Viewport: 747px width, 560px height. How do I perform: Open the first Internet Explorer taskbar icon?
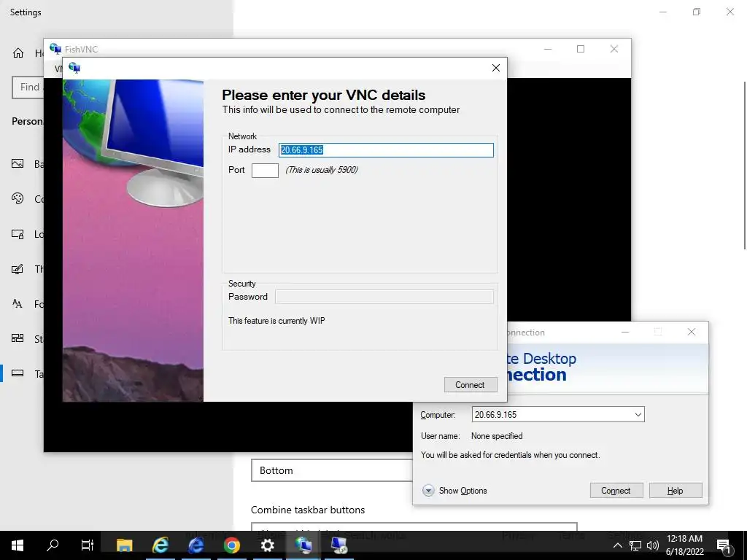[x=160, y=545]
